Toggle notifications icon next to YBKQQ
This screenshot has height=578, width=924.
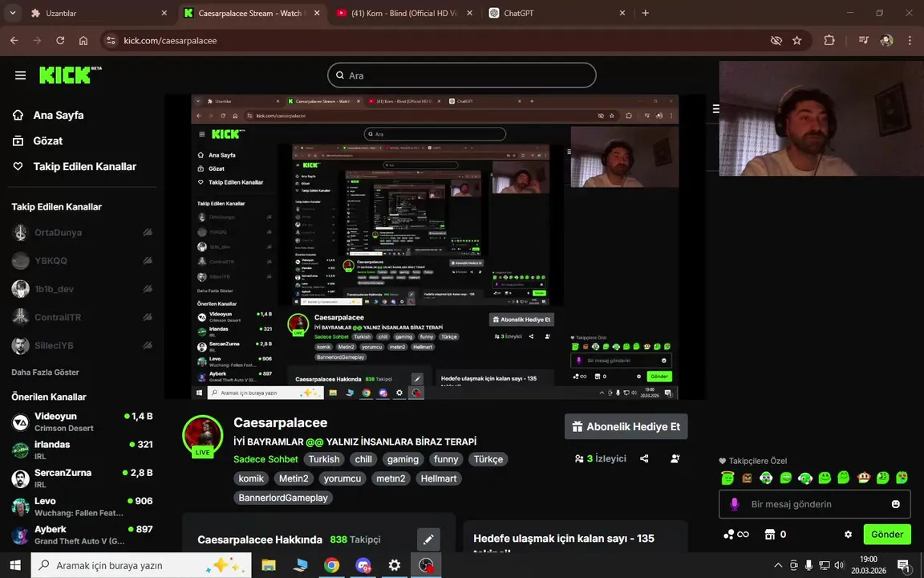point(148,261)
